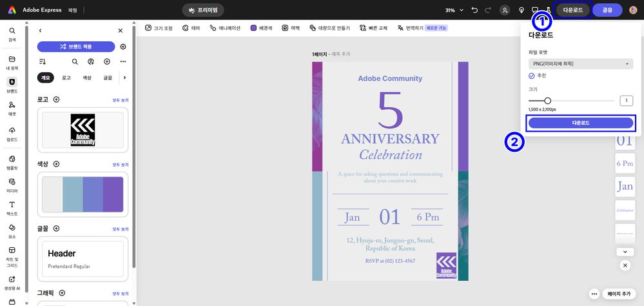Open the 파일 (File) menu
This screenshot has width=644, height=306.
[x=72, y=10]
